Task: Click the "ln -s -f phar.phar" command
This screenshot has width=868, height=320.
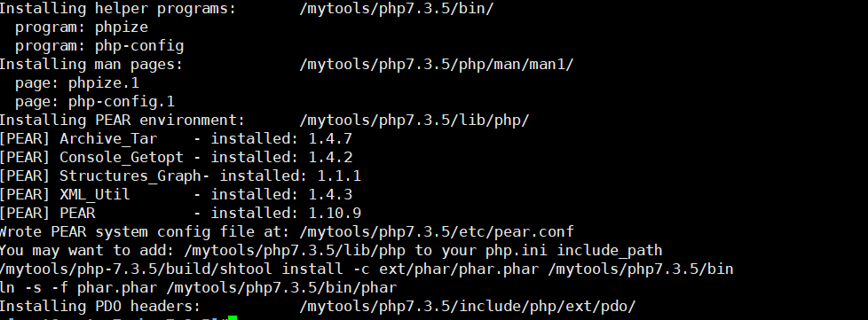Action: [82, 288]
